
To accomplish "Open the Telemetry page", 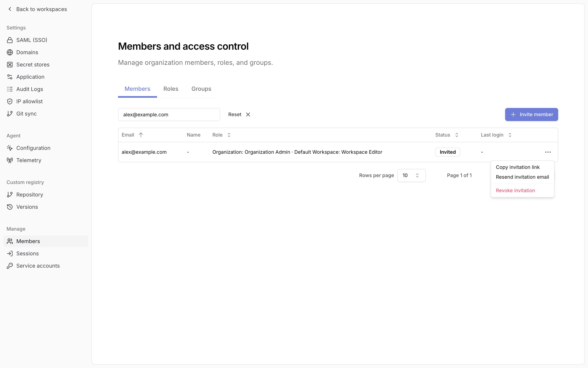I will pos(46,160).
